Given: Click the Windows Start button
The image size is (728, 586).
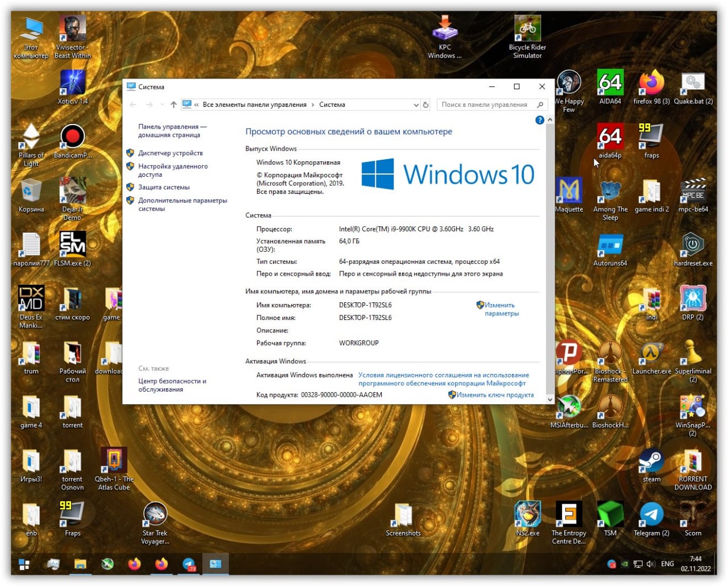Looking at the screenshot, I should coord(24,564).
